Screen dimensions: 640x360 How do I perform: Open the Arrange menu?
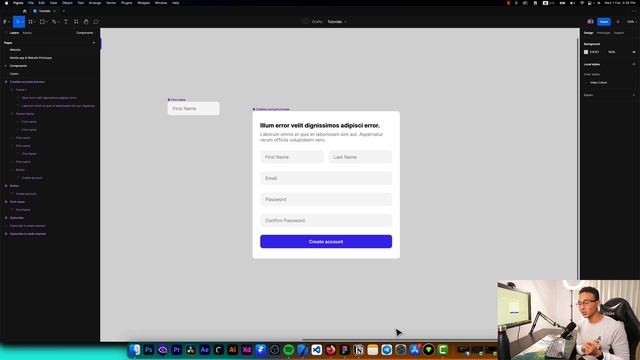(x=95, y=3)
